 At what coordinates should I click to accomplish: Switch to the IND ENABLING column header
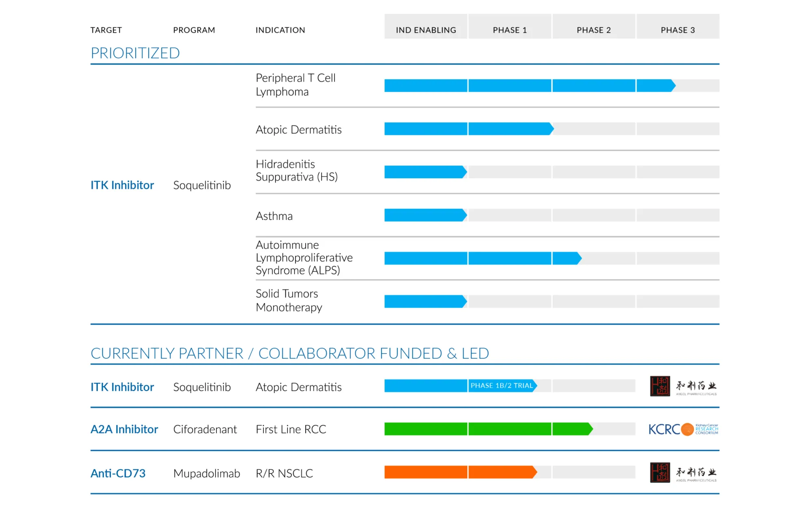pyautogui.click(x=425, y=30)
